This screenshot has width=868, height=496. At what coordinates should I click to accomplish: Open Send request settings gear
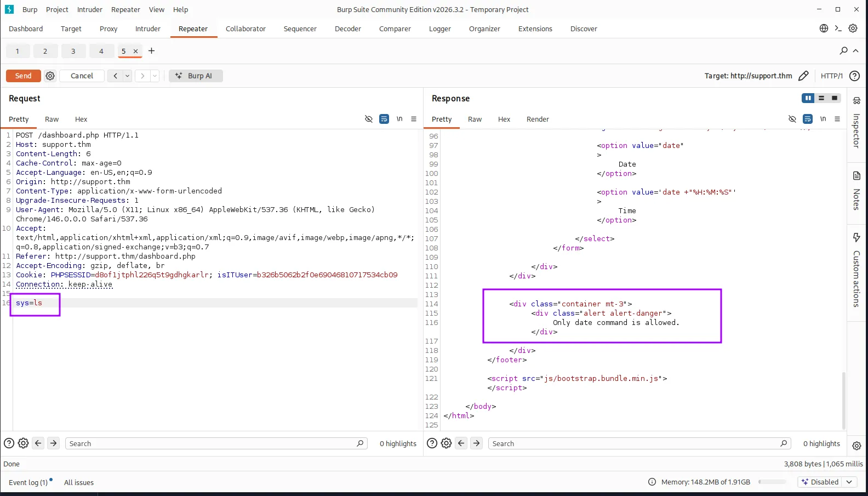(x=50, y=76)
